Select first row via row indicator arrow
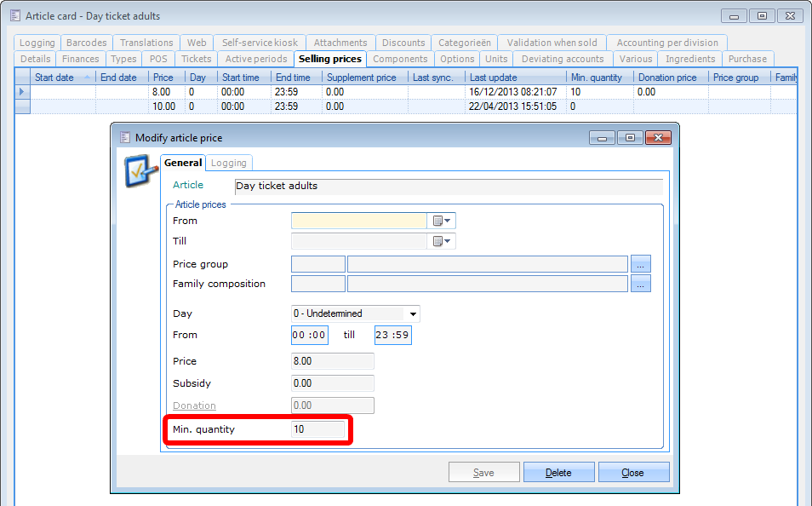The image size is (812, 506). (22, 91)
